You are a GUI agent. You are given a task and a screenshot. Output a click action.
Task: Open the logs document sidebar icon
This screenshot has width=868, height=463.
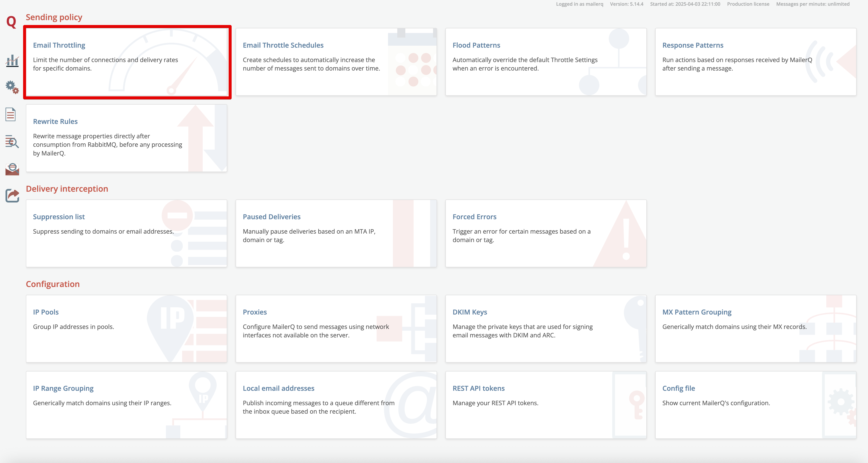pos(11,115)
